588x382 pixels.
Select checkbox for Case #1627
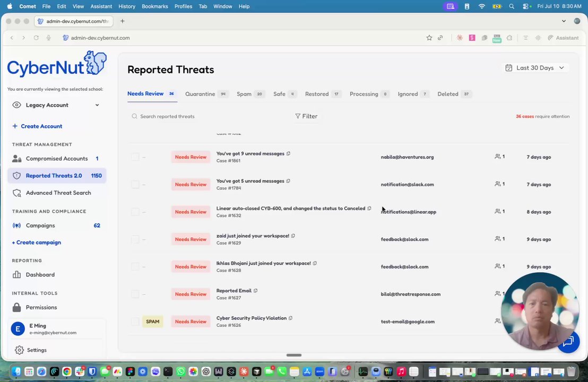point(135,294)
